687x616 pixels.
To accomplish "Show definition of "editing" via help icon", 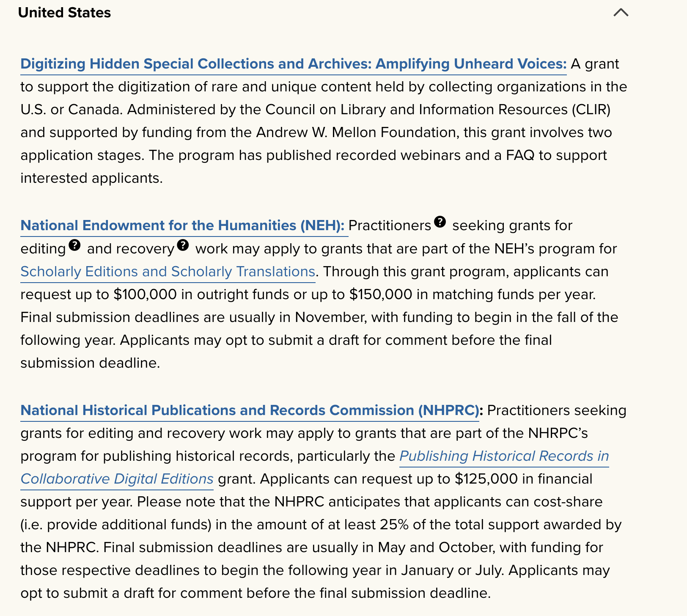I will click(74, 244).
